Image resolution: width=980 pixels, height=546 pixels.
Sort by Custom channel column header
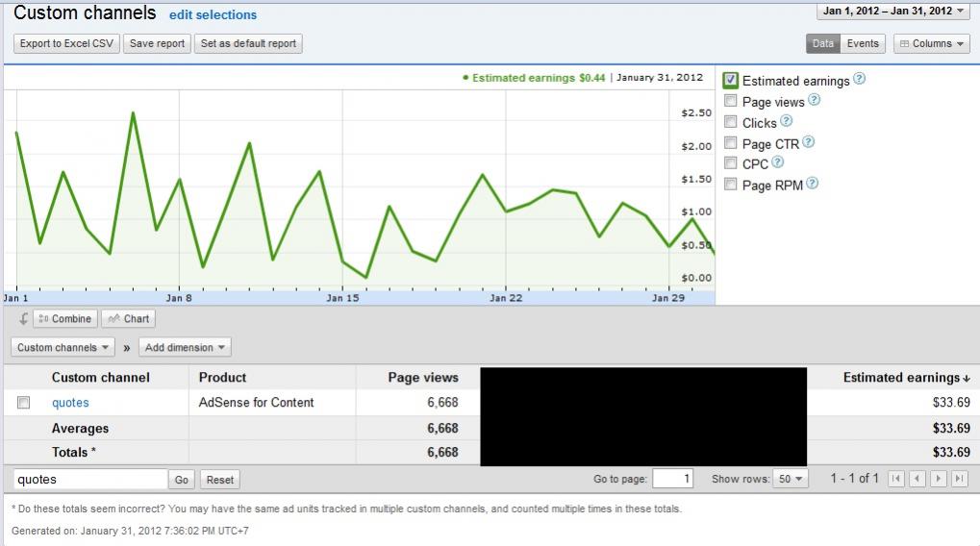pos(101,378)
